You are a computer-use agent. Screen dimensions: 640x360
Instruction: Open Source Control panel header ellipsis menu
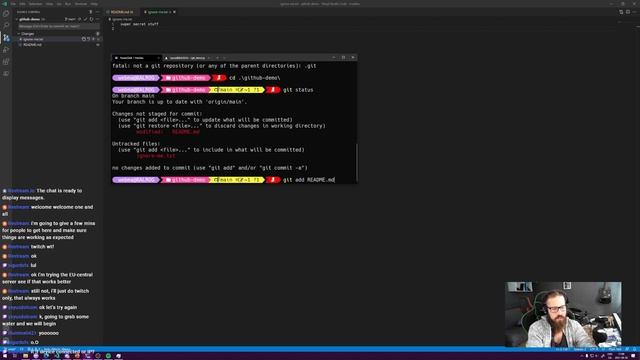coord(97,12)
